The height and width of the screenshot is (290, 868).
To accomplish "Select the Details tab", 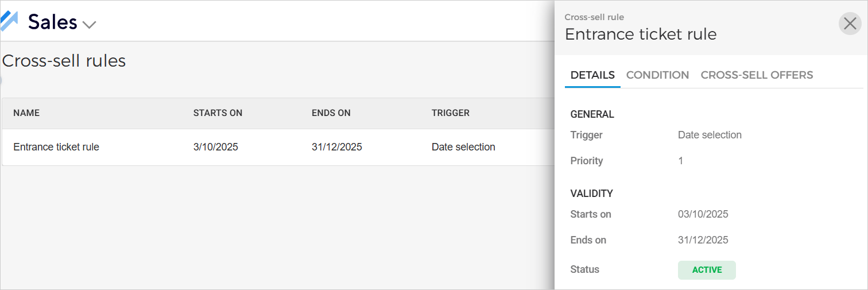I will (592, 75).
